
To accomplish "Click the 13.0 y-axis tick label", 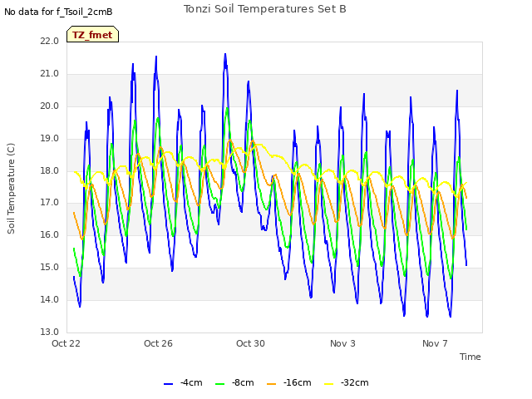I will (x=50, y=332).
